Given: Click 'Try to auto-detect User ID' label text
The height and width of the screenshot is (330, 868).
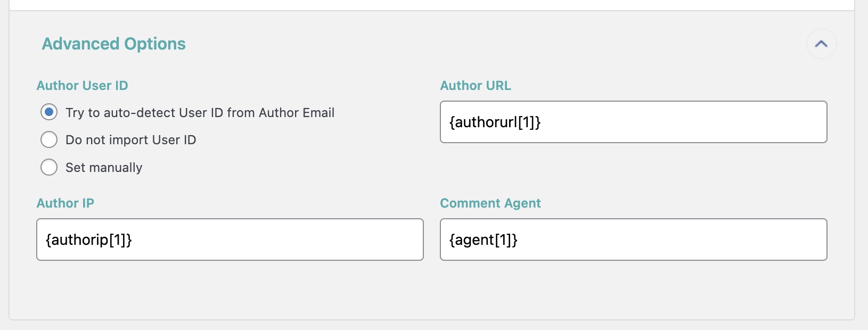Looking at the screenshot, I should pos(160,113).
